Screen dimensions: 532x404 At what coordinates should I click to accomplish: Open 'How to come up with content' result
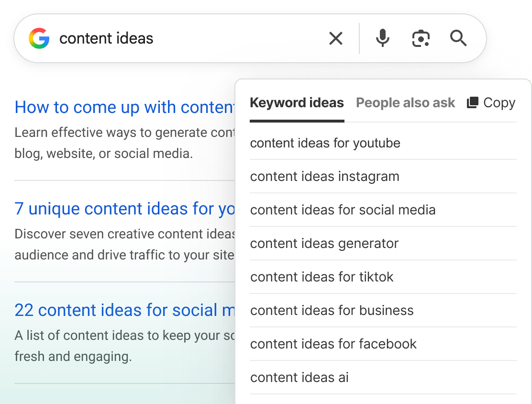(x=124, y=107)
